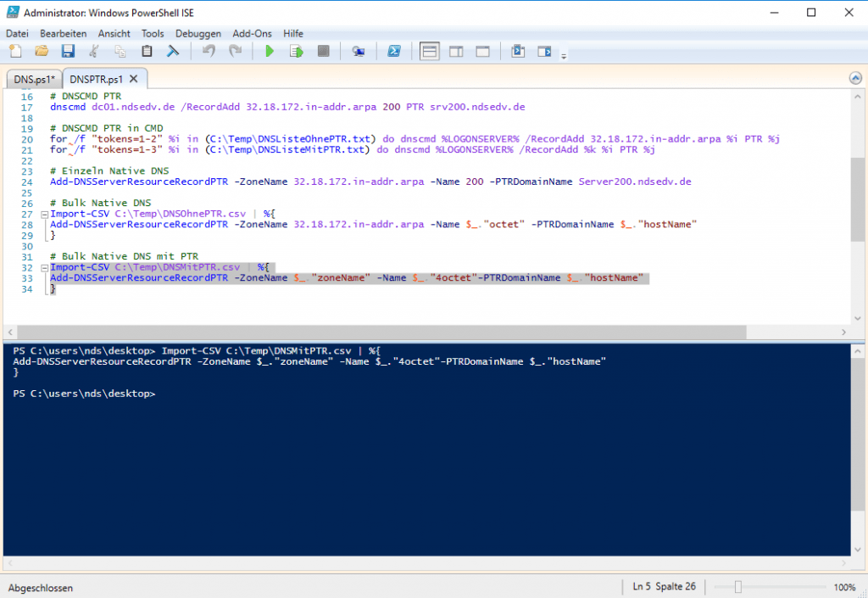Screen dimensions: 868x598
Task: Open the Debuggen menu
Action: point(198,33)
